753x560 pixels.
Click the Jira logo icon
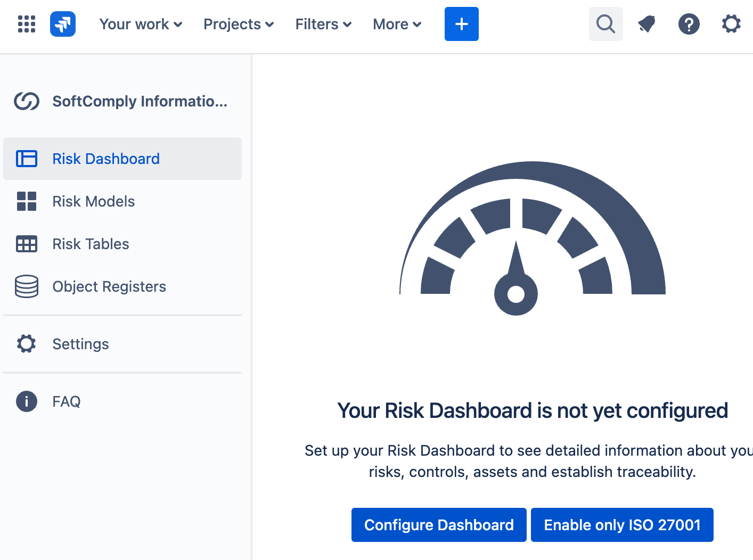coord(63,24)
